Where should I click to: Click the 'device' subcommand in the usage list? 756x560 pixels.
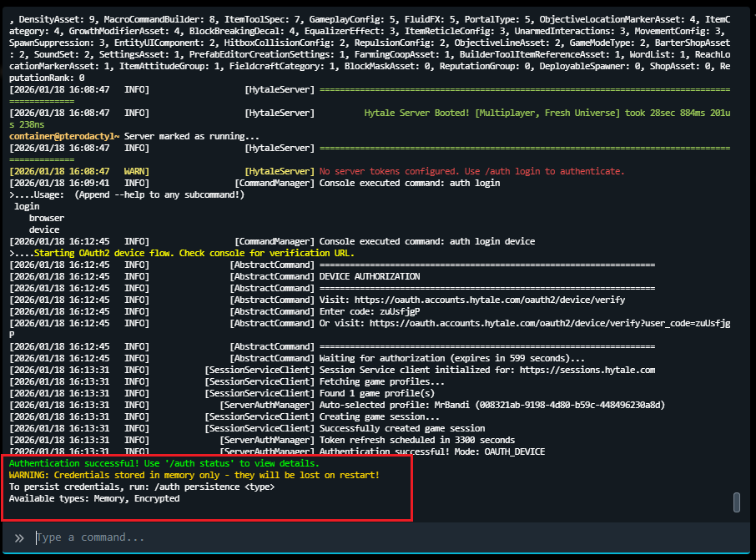[44, 230]
